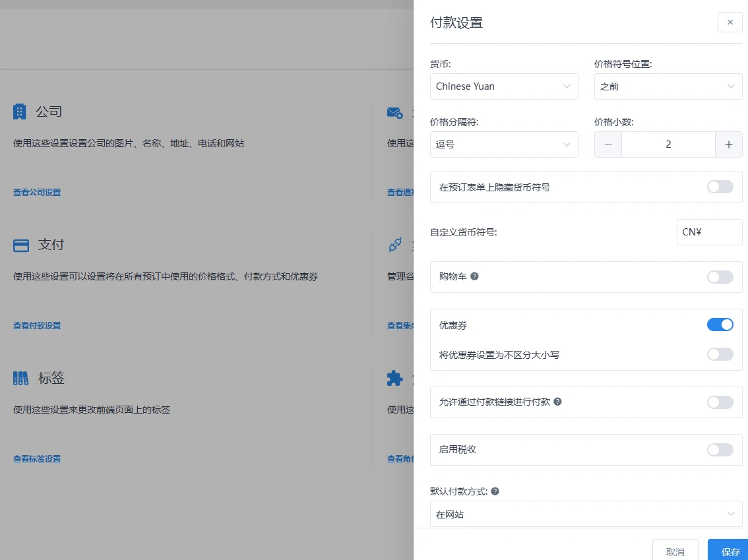
Task: Open the 价格符号位置 dropdown
Action: pos(668,86)
